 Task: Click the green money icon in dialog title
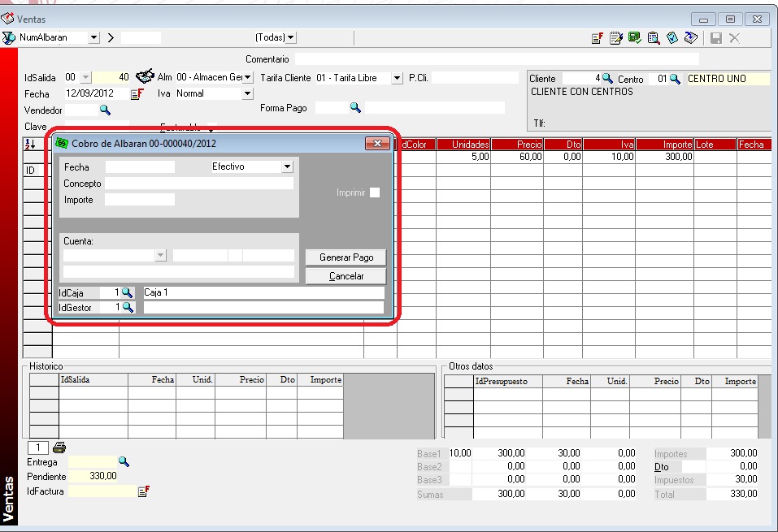click(x=62, y=143)
